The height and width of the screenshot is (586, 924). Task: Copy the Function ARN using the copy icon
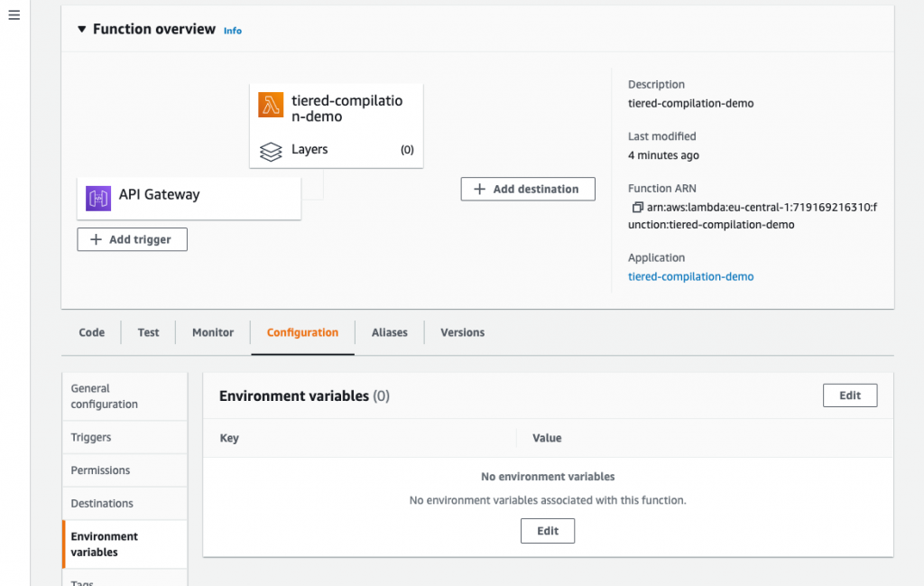click(637, 208)
